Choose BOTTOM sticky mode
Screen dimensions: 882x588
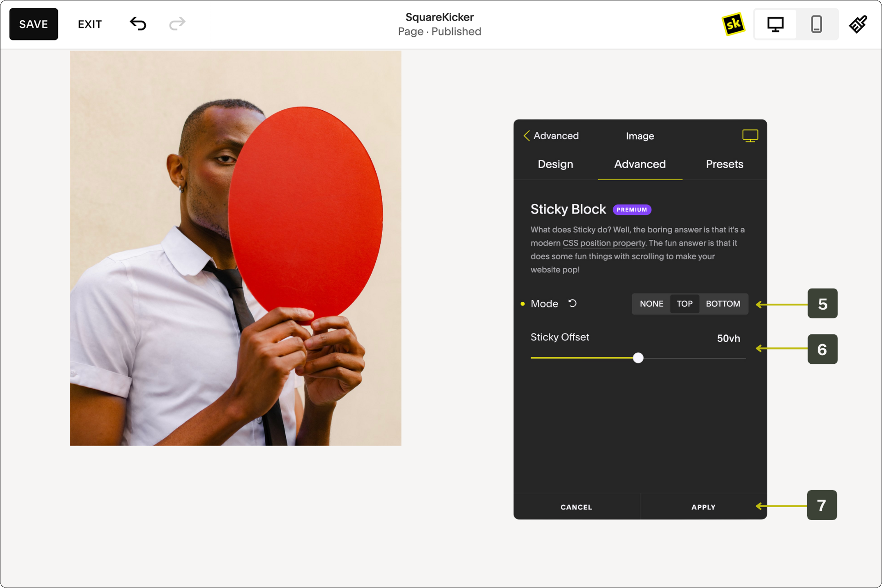tap(723, 304)
